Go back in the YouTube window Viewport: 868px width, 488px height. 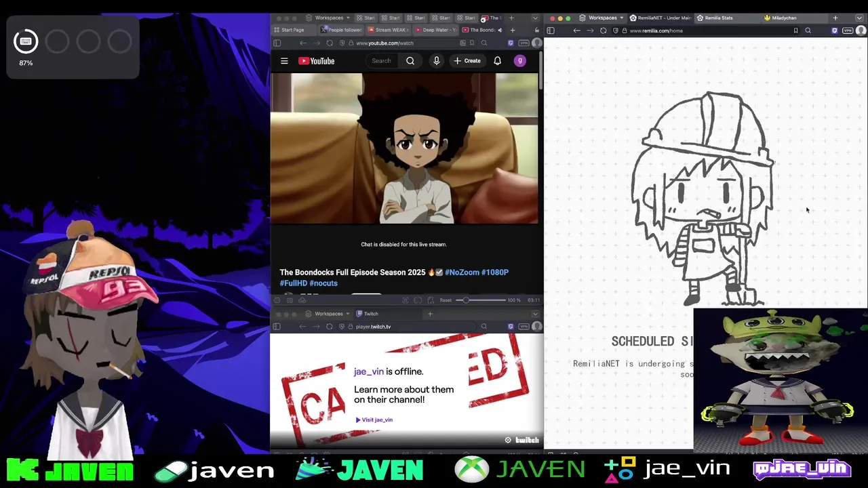(303, 43)
